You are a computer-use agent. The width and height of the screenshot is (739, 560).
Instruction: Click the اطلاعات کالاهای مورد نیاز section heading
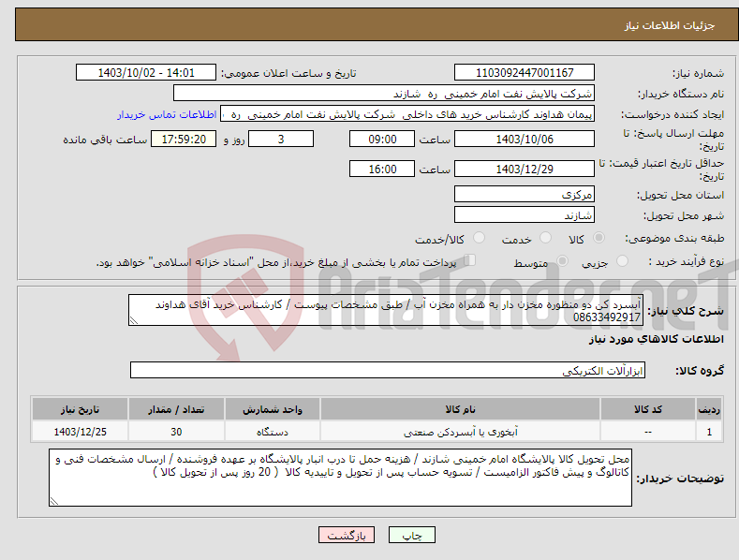point(656,339)
